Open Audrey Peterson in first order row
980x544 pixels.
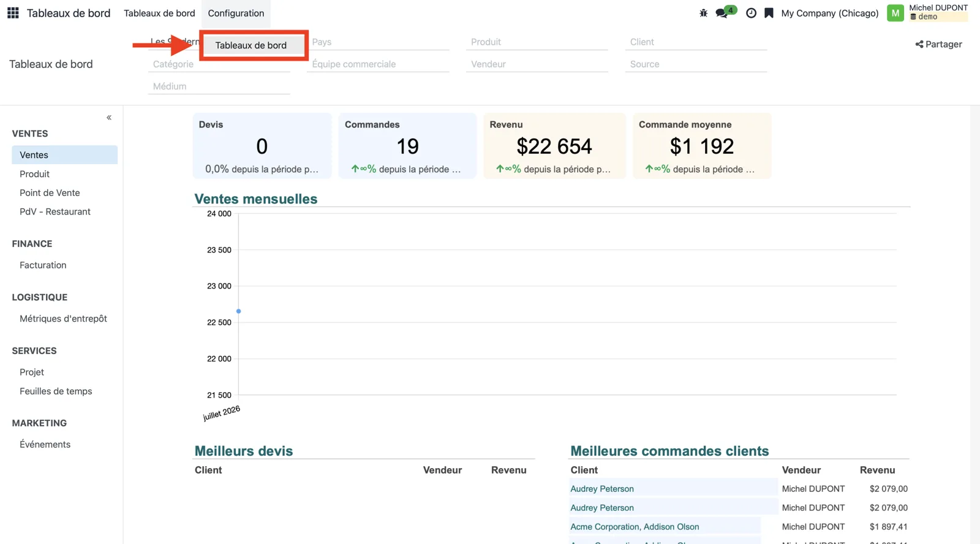click(602, 489)
